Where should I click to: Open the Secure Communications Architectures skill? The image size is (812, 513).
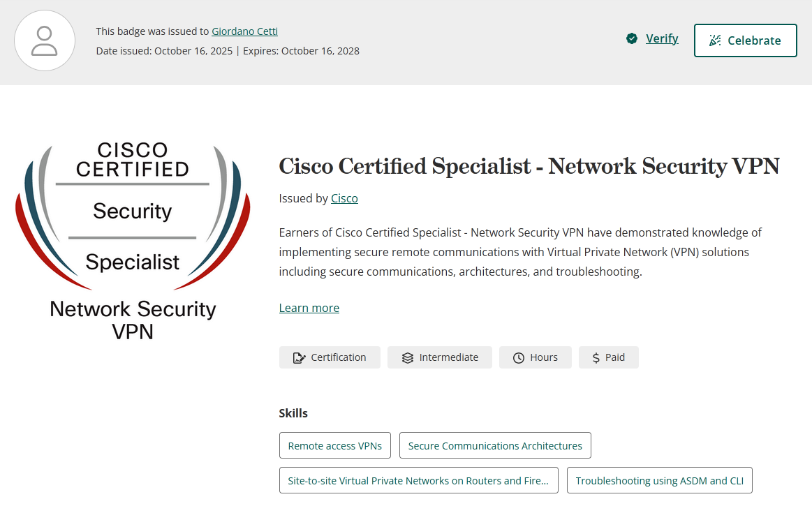point(495,445)
